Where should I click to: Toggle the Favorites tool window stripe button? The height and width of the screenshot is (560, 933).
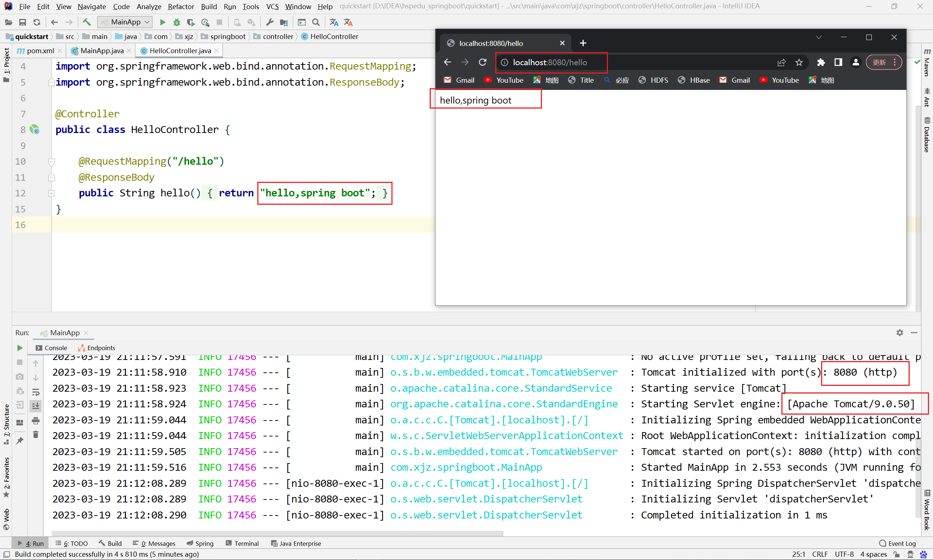tap(6, 477)
